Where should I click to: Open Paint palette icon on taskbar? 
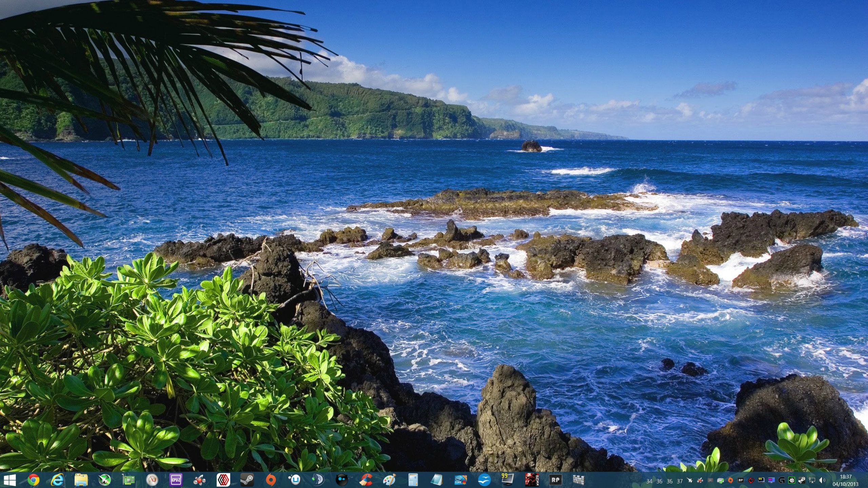389,480
